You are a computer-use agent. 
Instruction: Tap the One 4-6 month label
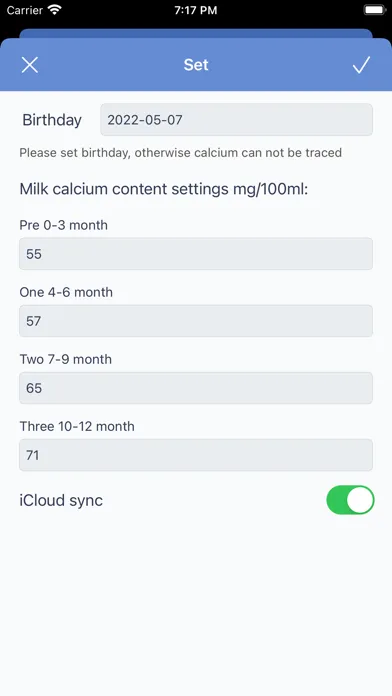click(66, 292)
